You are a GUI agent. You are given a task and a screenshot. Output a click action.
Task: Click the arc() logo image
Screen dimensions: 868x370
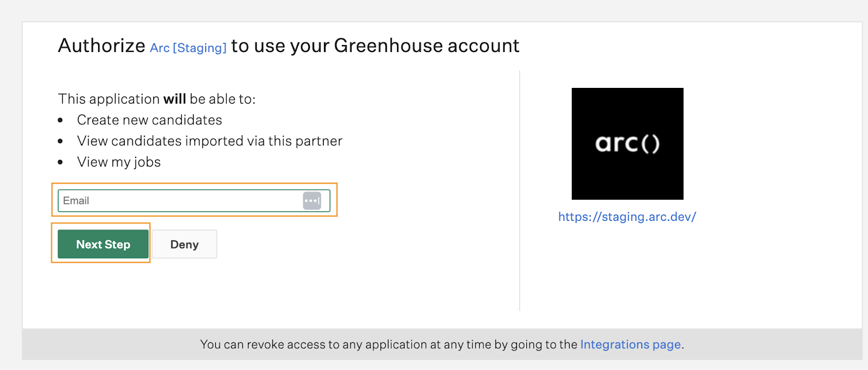tap(628, 144)
